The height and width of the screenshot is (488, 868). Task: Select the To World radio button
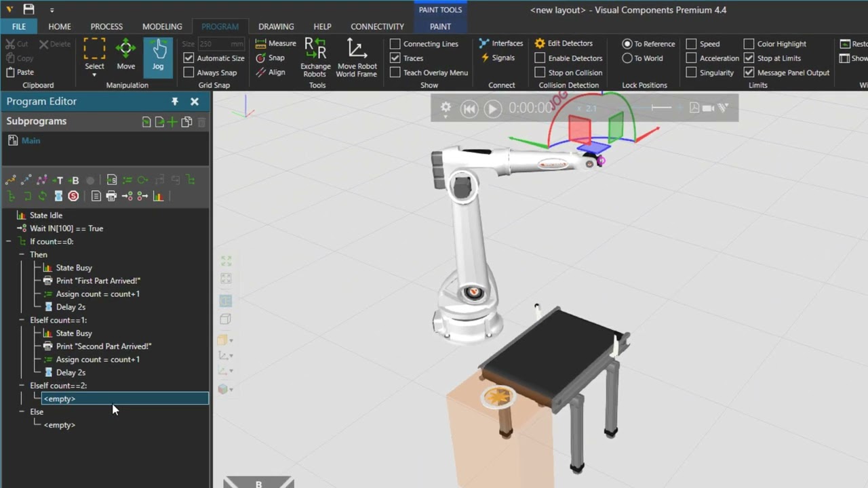pyautogui.click(x=627, y=58)
